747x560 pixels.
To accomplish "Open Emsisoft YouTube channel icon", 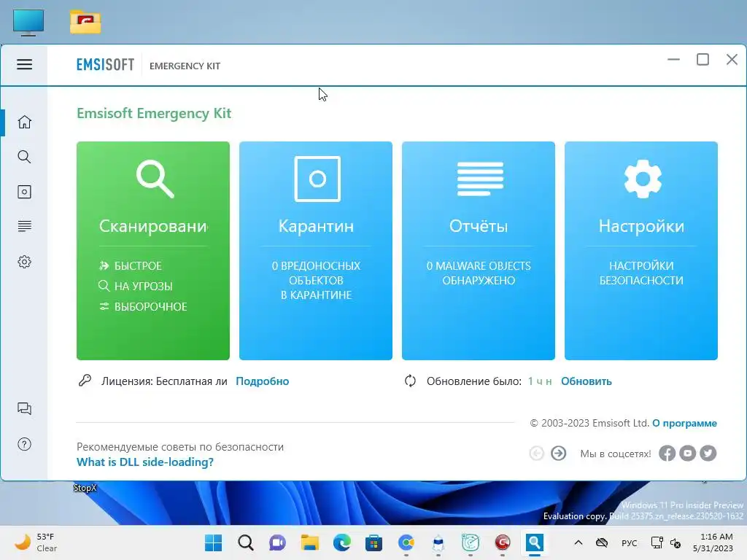I will (687, 453).
